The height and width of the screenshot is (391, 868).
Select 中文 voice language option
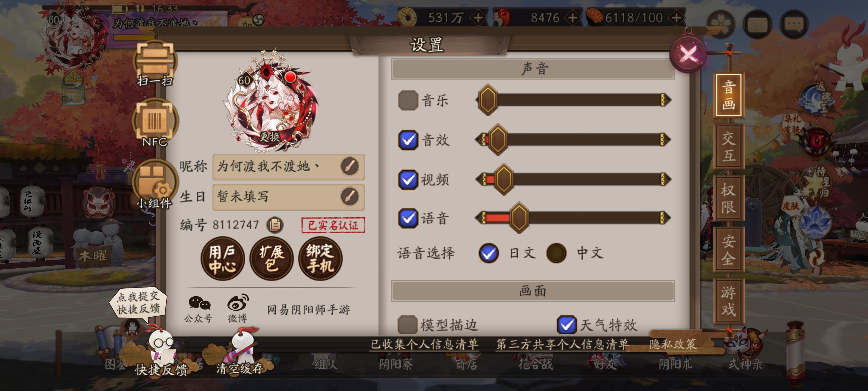click(556, 253)
